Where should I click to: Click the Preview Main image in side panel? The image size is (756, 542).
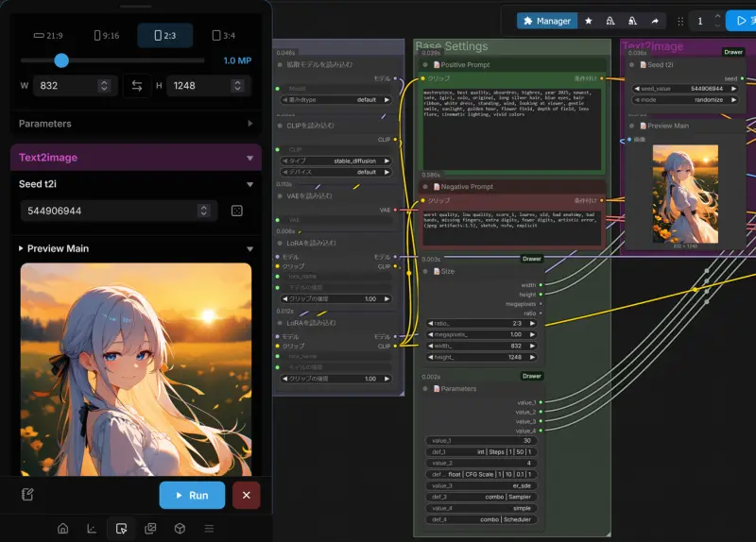(x=136, y=369)
